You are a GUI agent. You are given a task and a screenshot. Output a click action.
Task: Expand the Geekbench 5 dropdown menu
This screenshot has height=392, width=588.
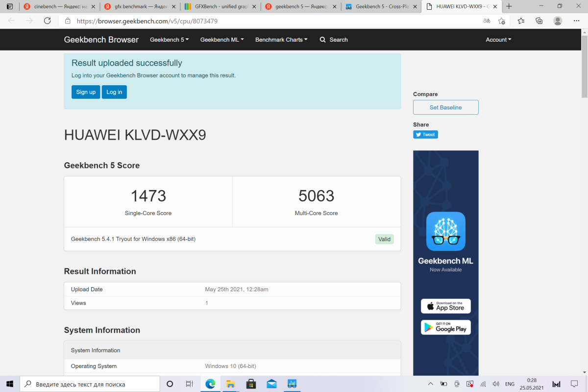(x=169, y=40)
